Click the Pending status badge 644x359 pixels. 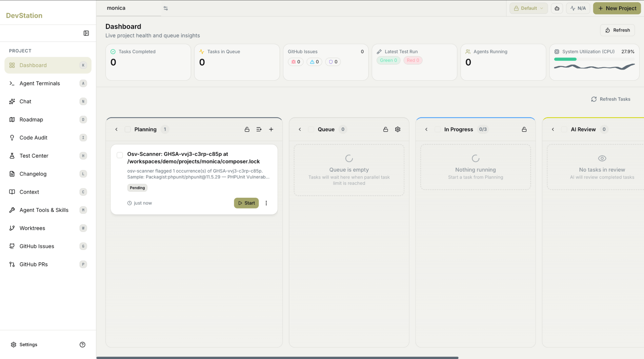pos(137,188)
